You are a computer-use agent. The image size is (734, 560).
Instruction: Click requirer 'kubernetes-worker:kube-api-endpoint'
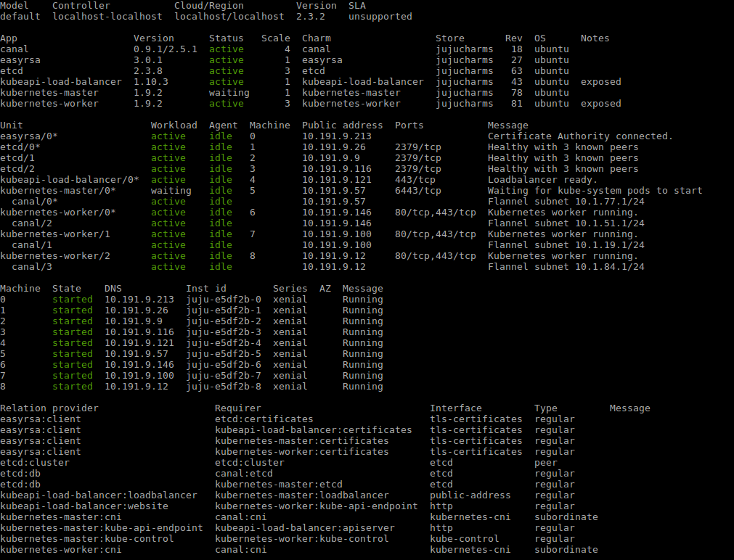point(317,506)
